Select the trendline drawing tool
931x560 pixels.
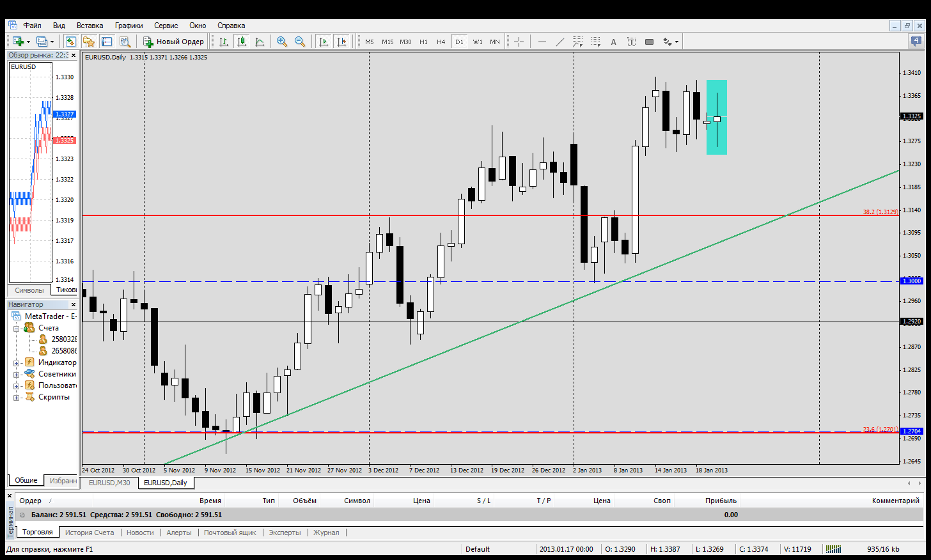(x=560, y=42)
